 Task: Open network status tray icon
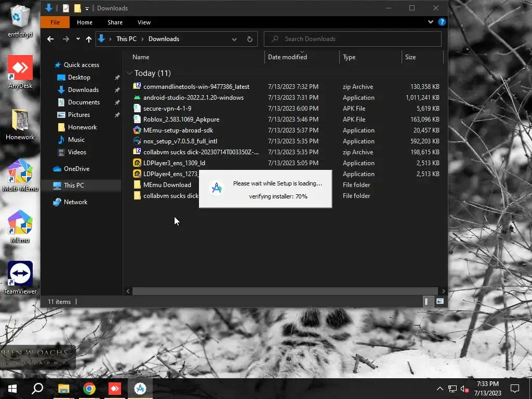(453, 389)
